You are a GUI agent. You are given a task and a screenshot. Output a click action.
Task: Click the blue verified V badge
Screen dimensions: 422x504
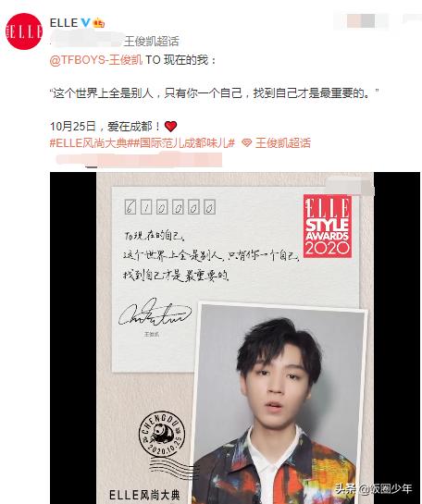(x=85, y=22)
